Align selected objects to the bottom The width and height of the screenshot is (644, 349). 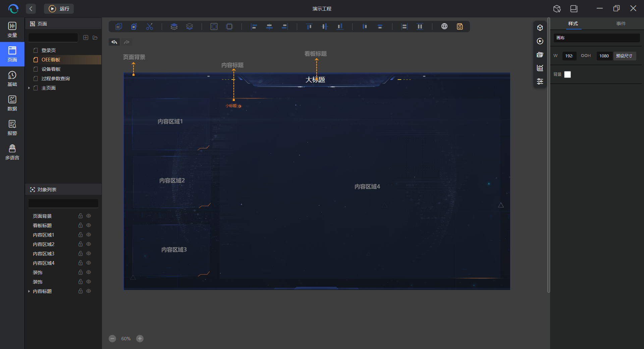coord(340,27)
